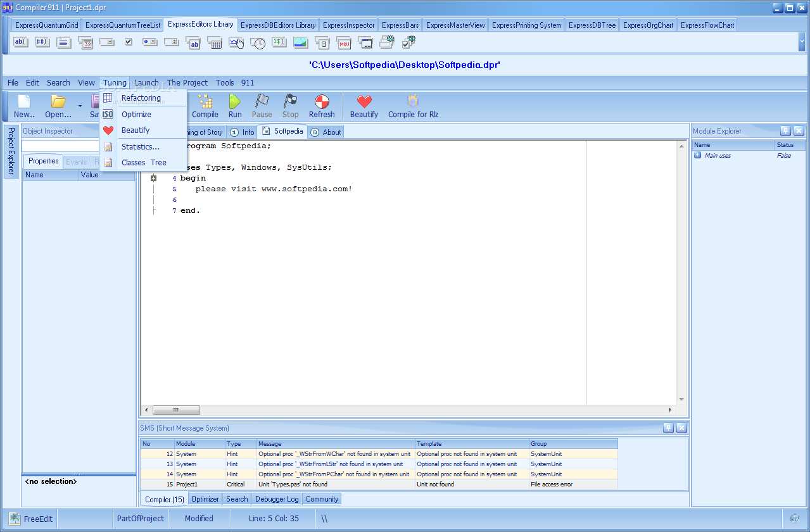Switch to the Info editor tab
The width and height of the screenshot is (810, 532).
pos(241,132)
